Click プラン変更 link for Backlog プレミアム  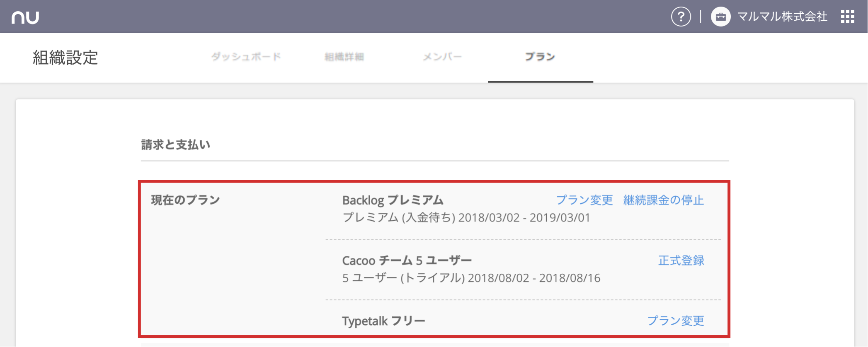point(584,200)
